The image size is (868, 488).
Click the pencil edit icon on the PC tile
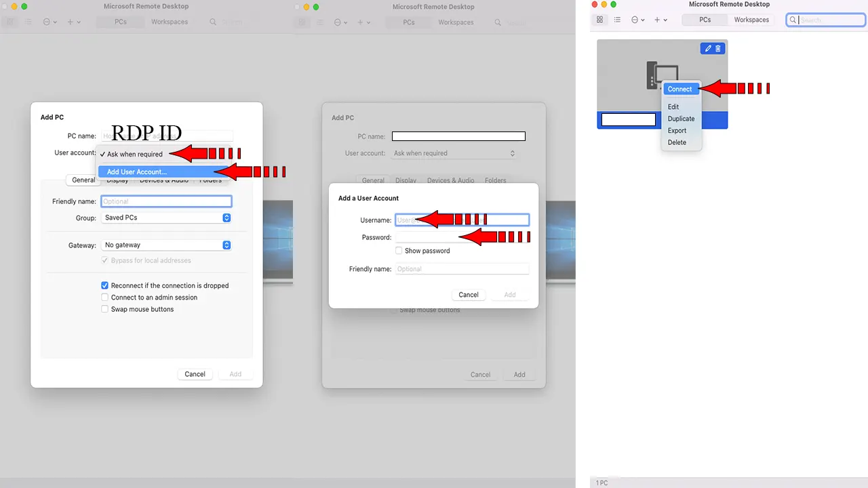point(708,48)
